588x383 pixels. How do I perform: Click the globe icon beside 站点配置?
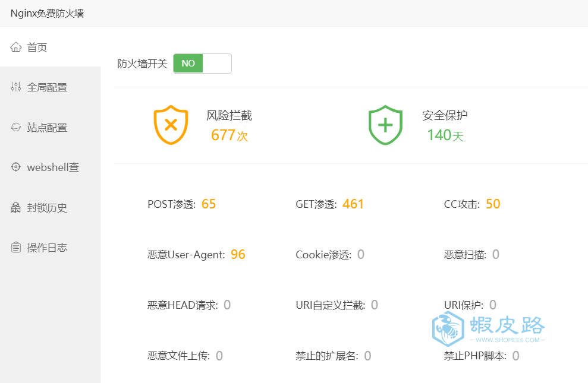[x=15, y=127]
